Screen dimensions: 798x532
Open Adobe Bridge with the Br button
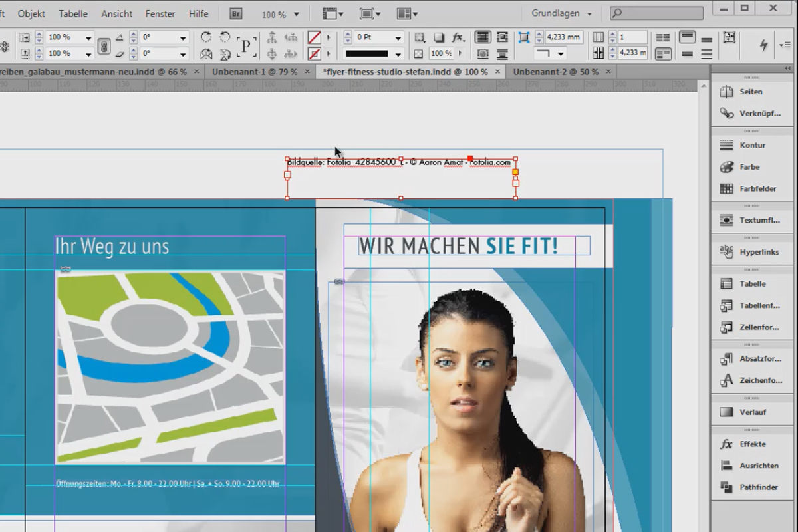coord(236,13)
